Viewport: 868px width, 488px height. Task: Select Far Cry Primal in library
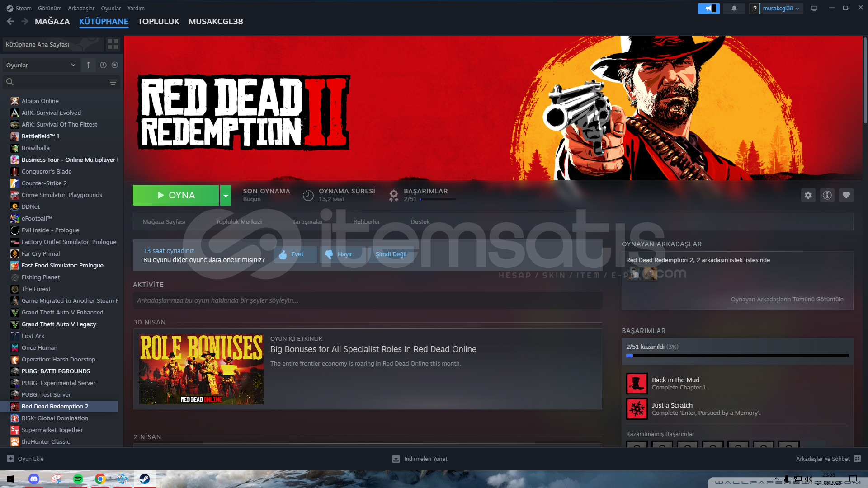(x=41, y=253)
